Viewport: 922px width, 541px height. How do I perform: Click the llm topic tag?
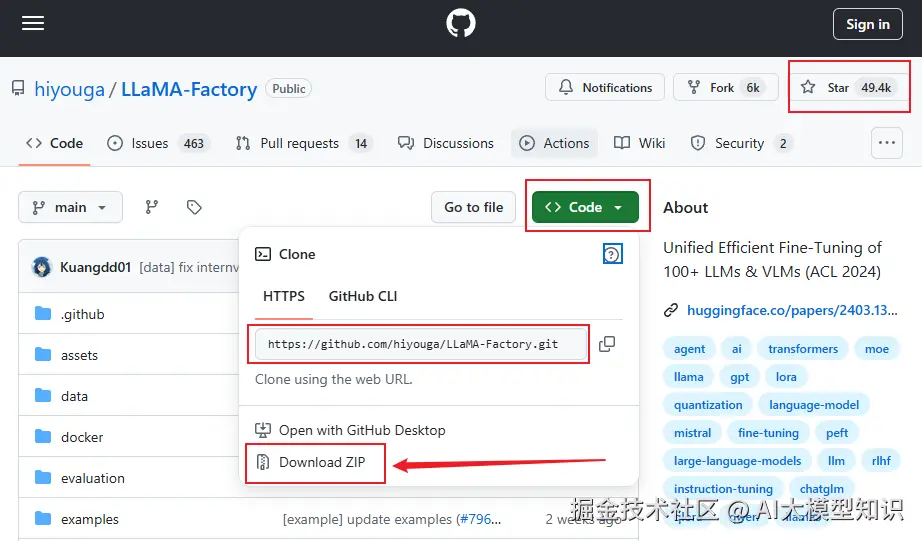(836, 461)
